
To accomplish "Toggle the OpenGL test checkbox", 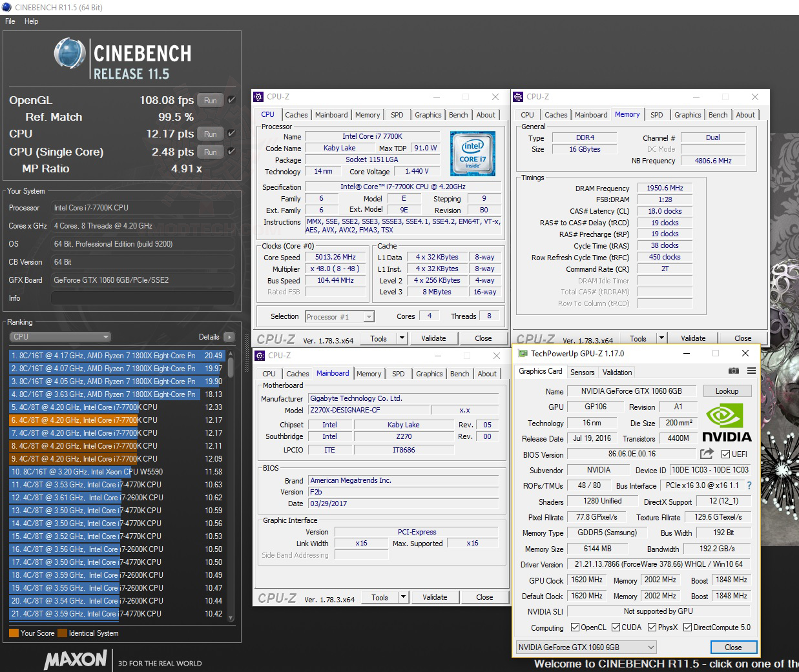I will [231, 100].
